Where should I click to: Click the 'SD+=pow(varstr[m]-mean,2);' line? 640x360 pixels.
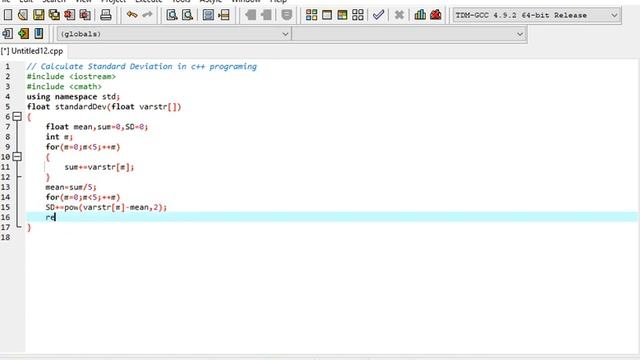(x=106, y=207)
